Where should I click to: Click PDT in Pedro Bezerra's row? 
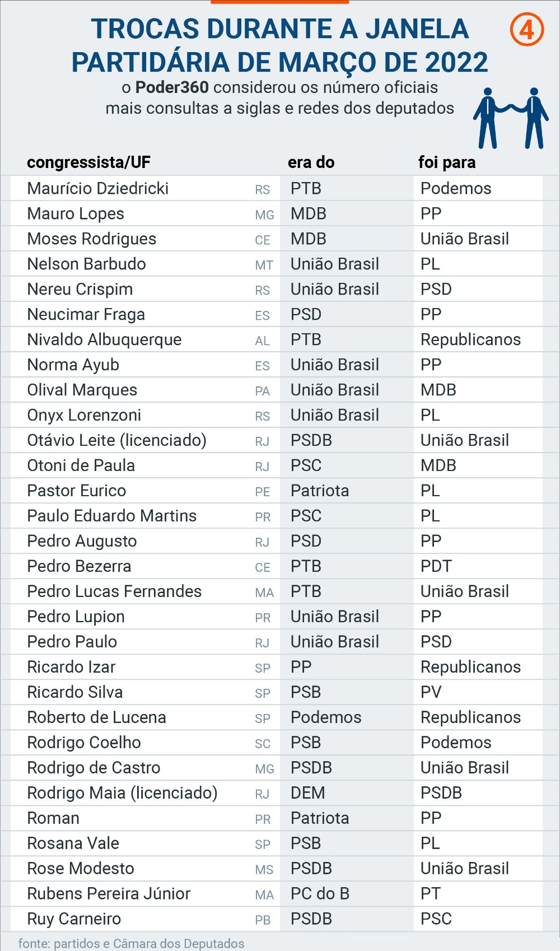(436, 566)
